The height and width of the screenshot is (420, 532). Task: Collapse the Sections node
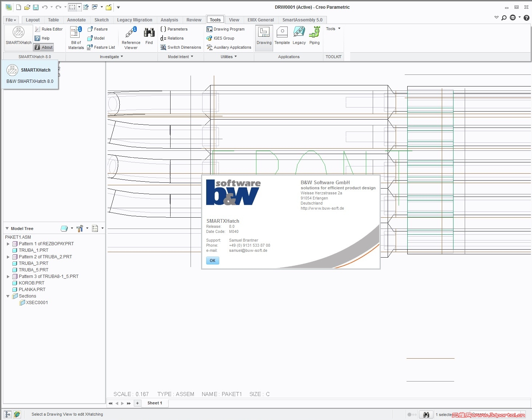[x=8, y=296]
